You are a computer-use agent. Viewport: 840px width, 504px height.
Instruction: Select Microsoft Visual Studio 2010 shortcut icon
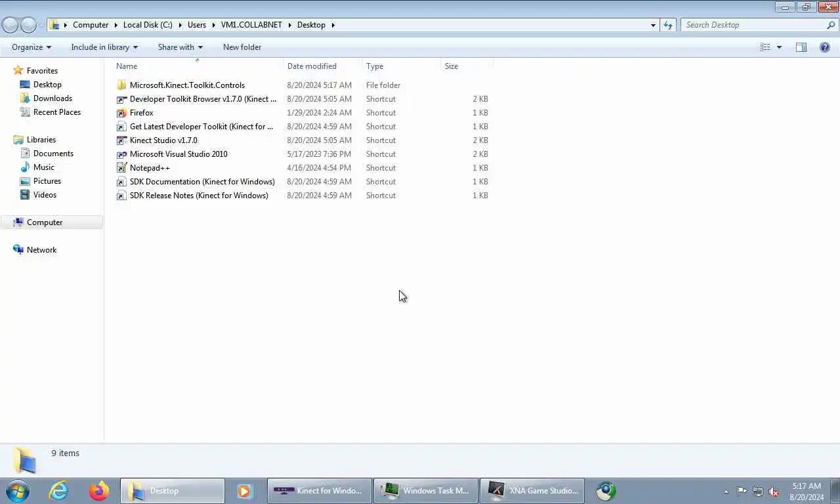click(x=121, y=154)
